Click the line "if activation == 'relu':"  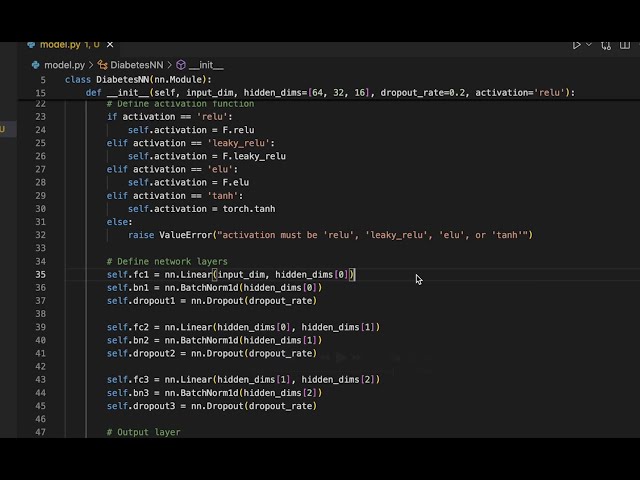pyautogui.click(x=169, y=117)
